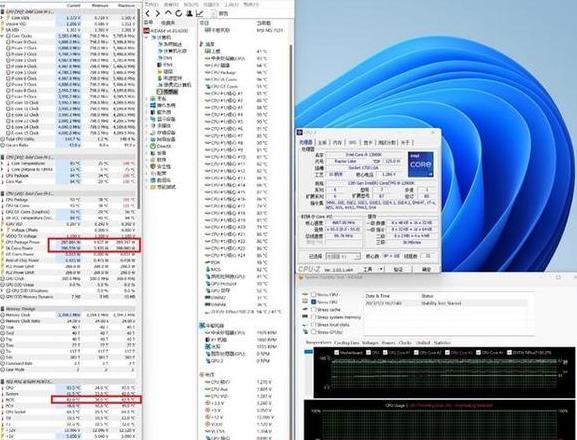Open AIDA64 user/person toolbar icon
577x440 pixels.
point(189,14)
